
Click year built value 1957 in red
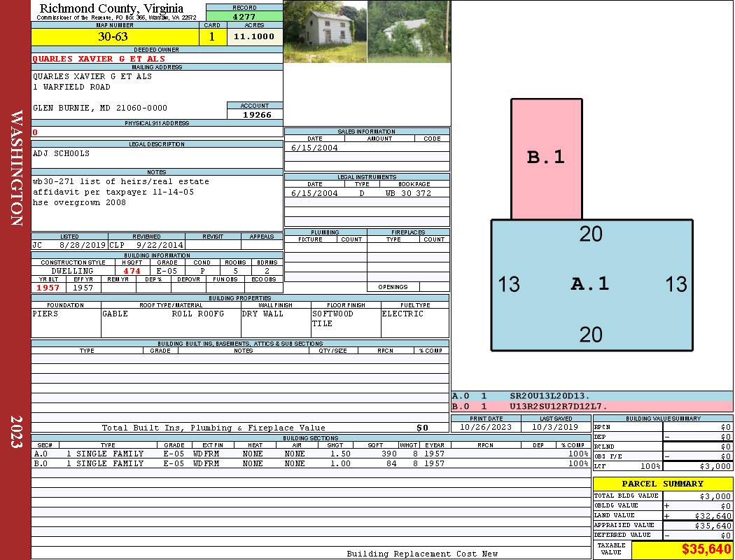pos(48,288)
